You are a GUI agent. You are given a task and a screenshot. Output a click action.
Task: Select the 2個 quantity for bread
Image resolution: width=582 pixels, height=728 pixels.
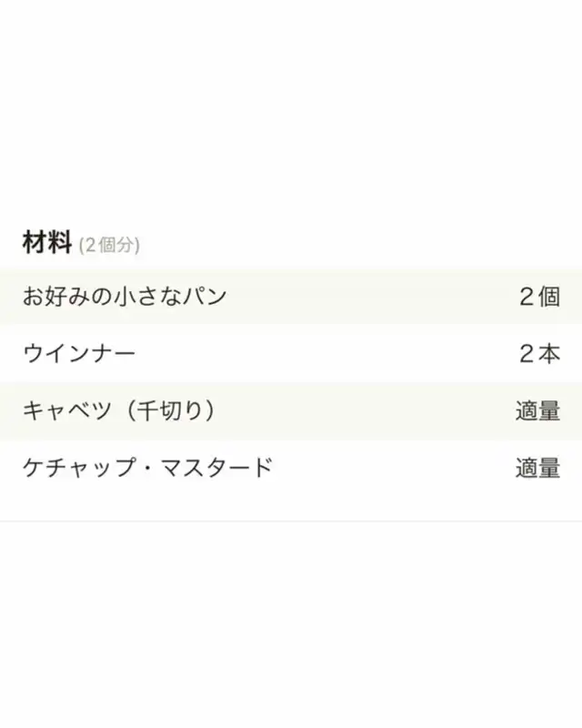tap(540, 297)
